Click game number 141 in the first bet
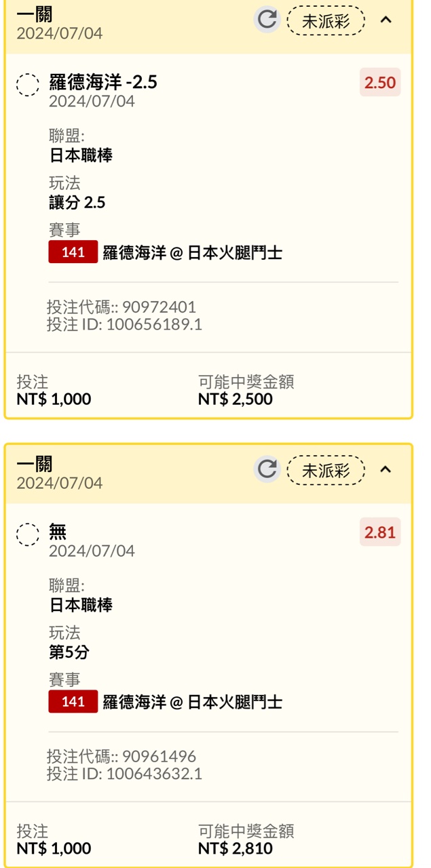 pos(73,252)
